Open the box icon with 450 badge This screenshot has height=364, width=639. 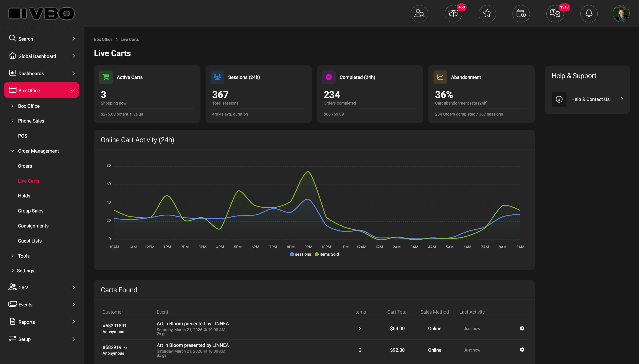point(453,14)
